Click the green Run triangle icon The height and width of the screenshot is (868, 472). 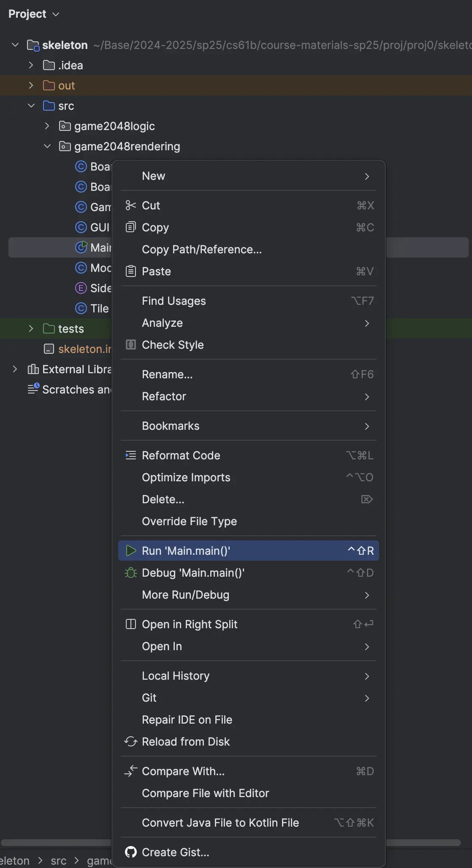pos(131,551)
